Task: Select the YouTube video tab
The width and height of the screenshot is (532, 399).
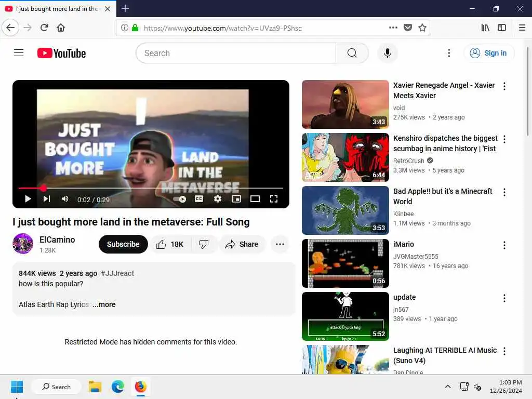Action: (x=58, y=9)
